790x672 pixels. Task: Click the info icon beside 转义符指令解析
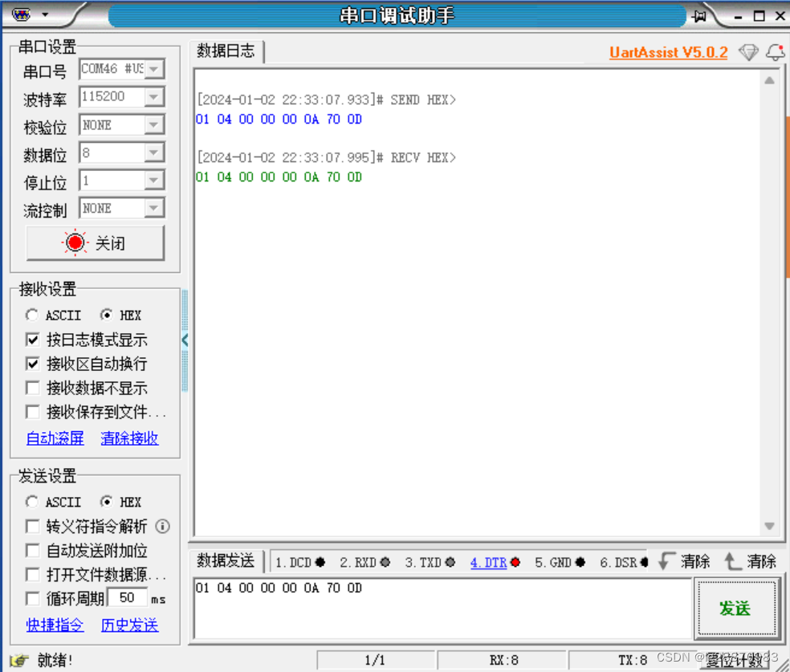(x=162, y=527)
